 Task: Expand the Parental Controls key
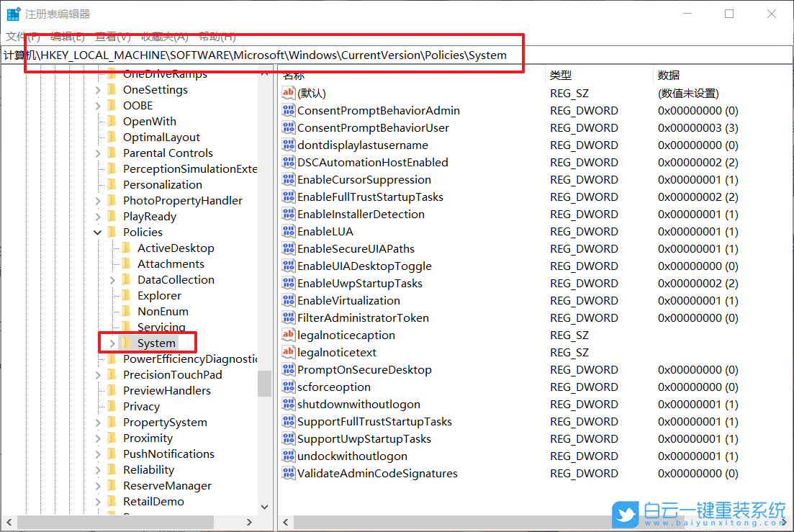pos(98,153)
